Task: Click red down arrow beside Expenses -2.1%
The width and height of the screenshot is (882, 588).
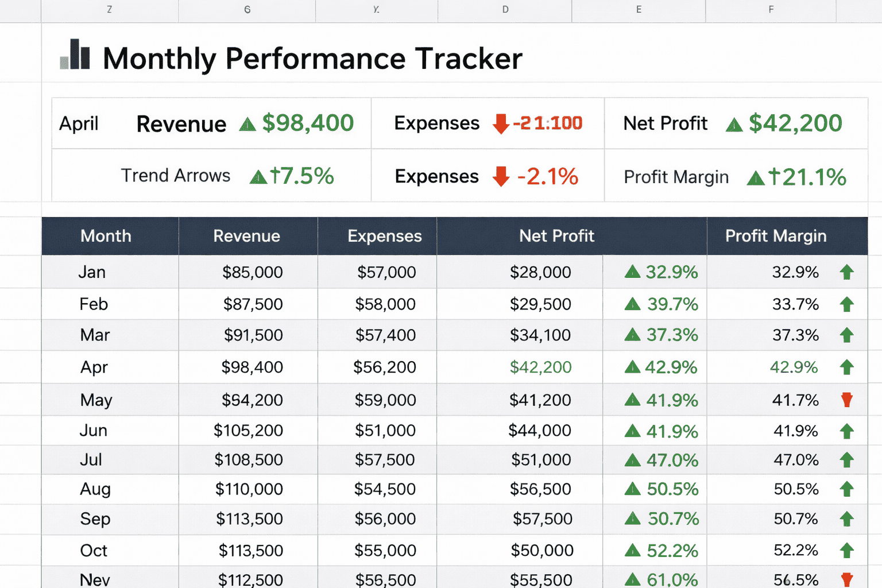Action: click(x=501, y=177)
